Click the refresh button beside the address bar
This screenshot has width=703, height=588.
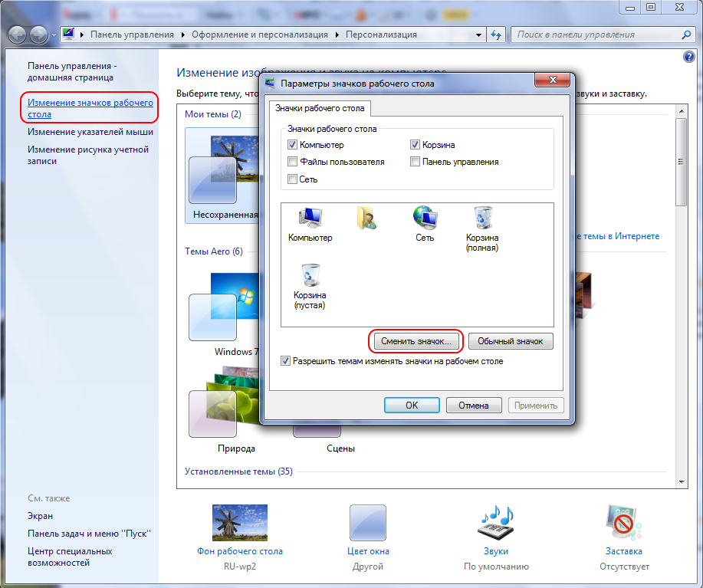[496, 34]
